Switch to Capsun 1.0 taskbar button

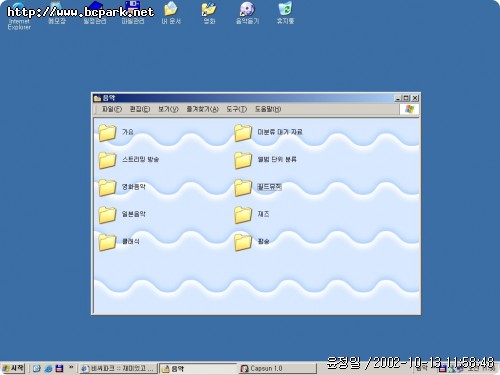point(277,368)
